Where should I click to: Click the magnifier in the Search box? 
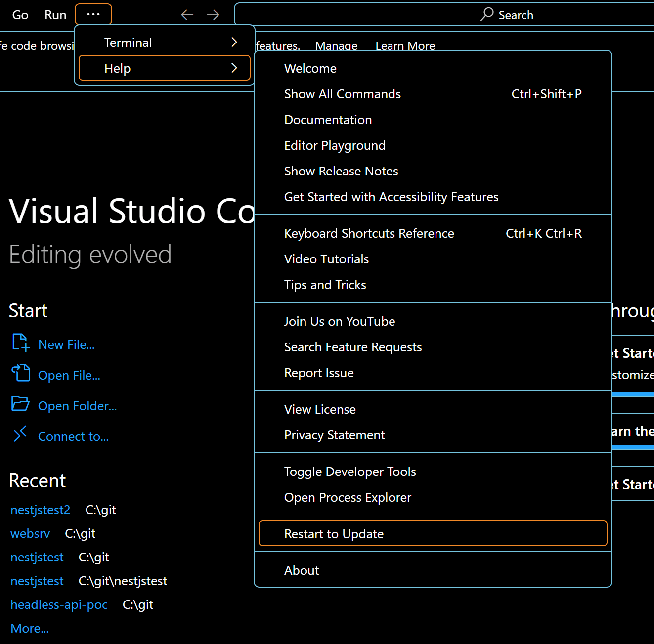(486, 15)
